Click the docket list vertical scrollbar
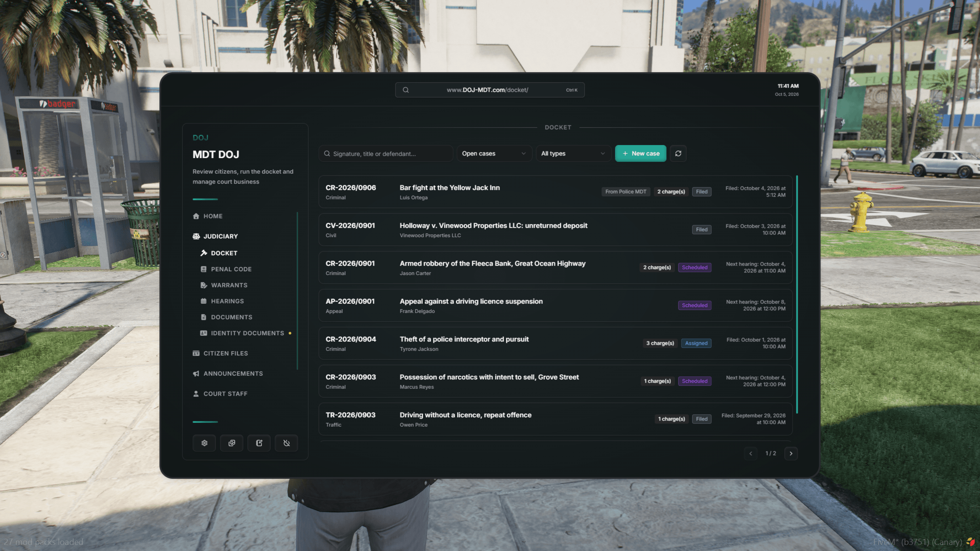 click(797, 295)
